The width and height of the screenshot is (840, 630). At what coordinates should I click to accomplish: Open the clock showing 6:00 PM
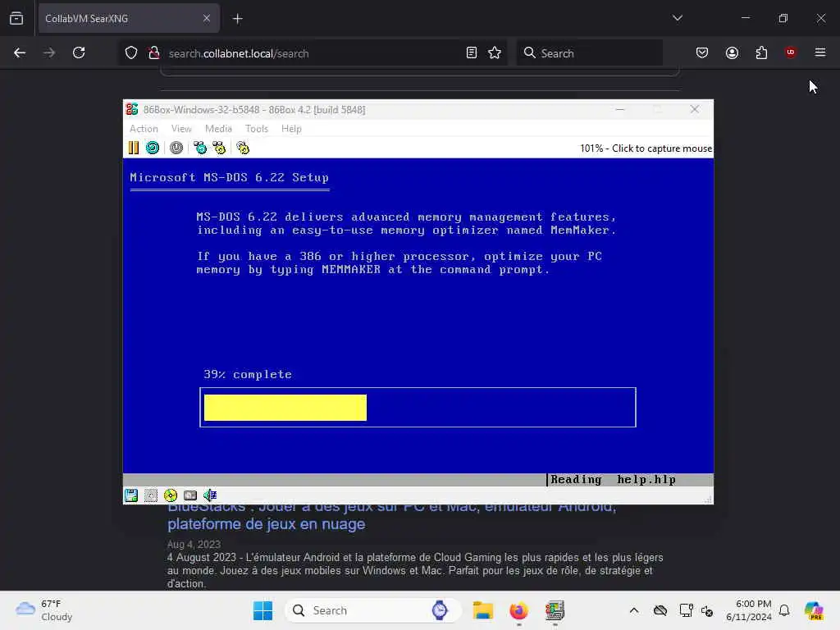(x=748, y=610)
